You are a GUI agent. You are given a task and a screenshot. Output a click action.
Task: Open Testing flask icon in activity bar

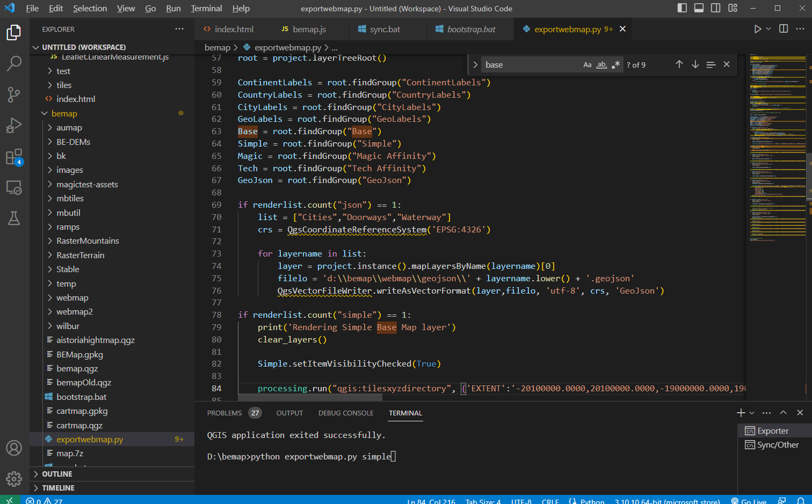(x=14, y=218)
